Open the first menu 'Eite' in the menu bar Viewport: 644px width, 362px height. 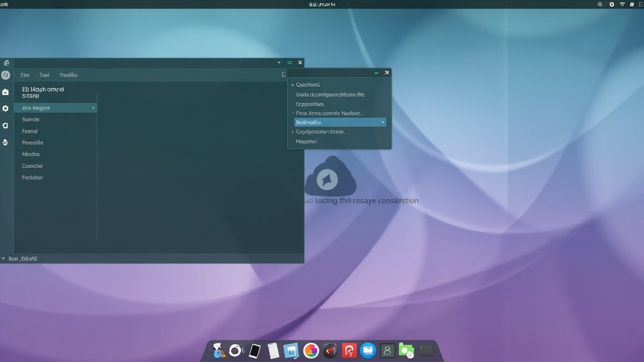(x=25, y=75)
